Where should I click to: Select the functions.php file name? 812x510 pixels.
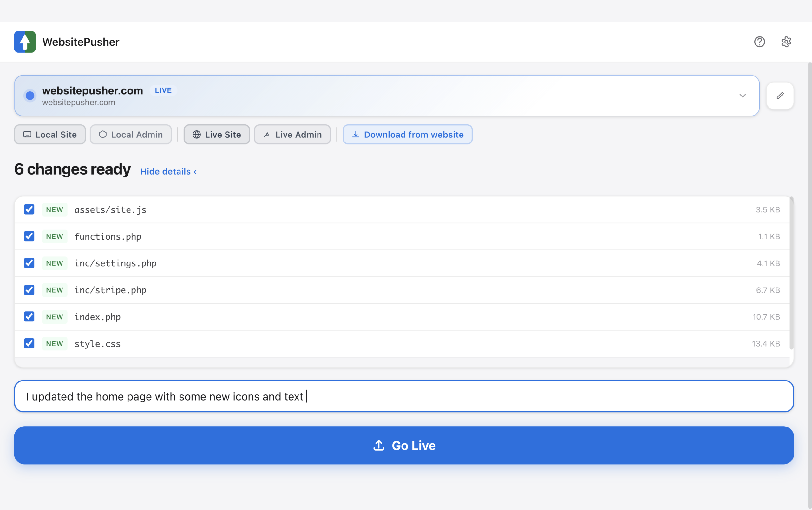point(108,237)
